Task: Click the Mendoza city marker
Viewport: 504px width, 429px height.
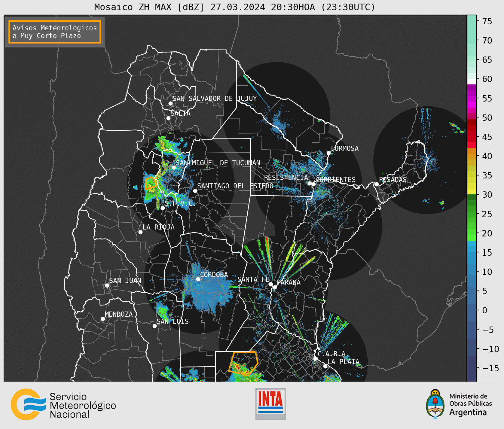Action: tap(103, 319)
